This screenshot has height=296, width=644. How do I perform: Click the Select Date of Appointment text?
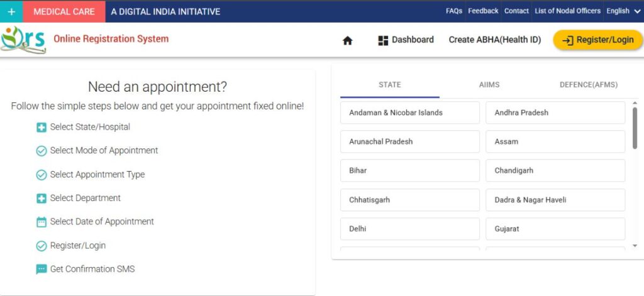(x=102, y=222)
